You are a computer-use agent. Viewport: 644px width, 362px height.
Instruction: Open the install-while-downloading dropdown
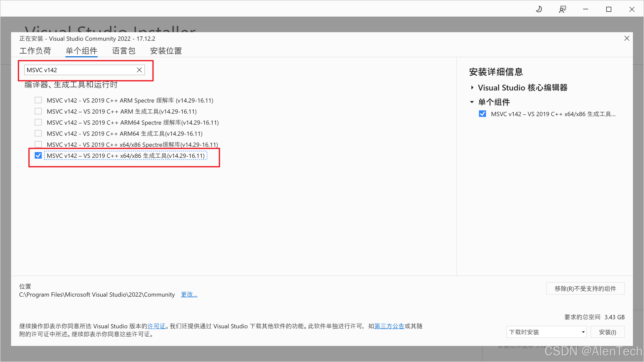546,332
